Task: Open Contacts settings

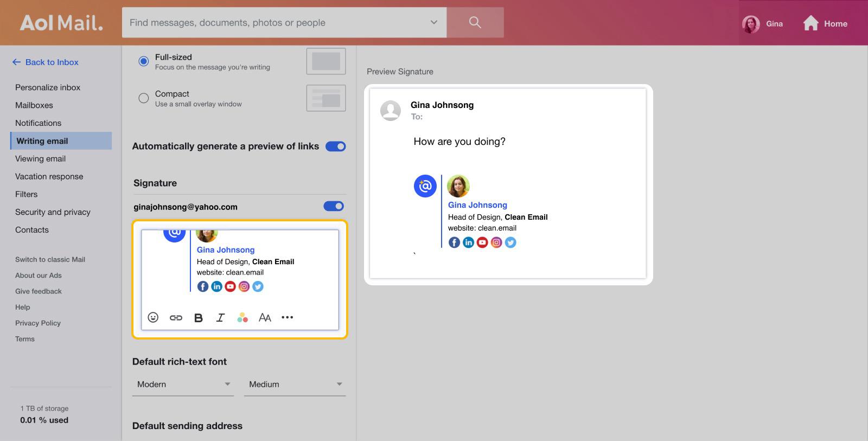Action: point(31,230)
